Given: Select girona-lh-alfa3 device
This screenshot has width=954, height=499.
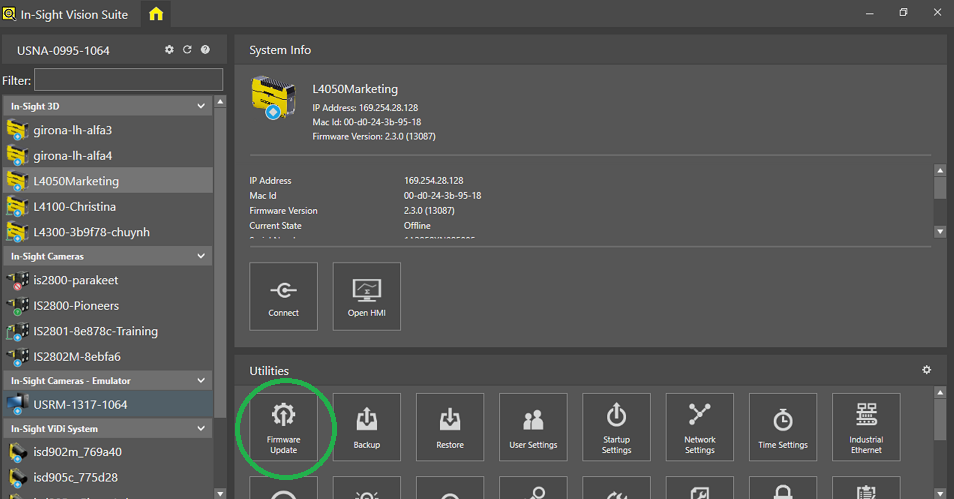Looking at the screenshot, I should 108,130.
